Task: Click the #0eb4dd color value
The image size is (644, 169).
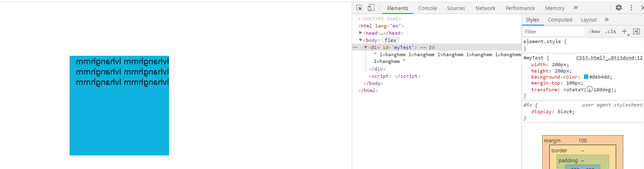Action: [x=599, y=77]
